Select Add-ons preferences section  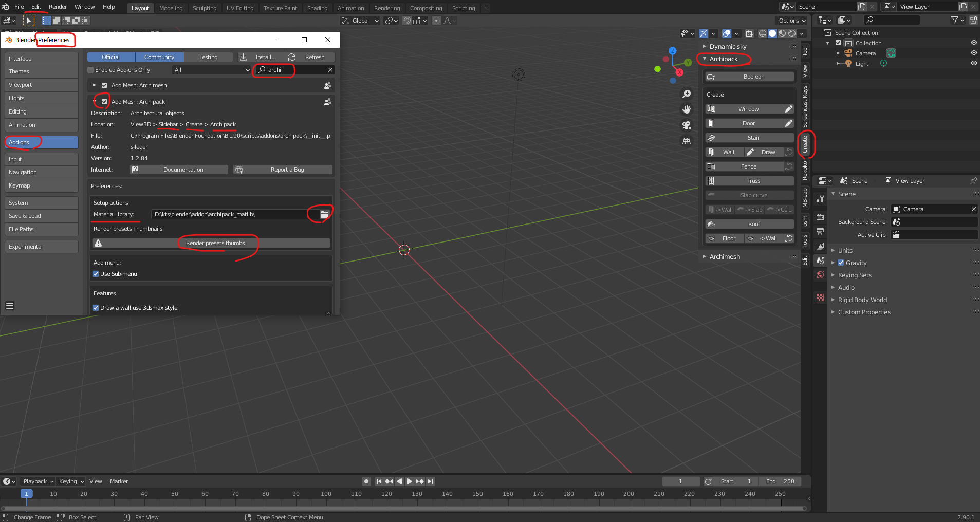click(x=42, y=142)
